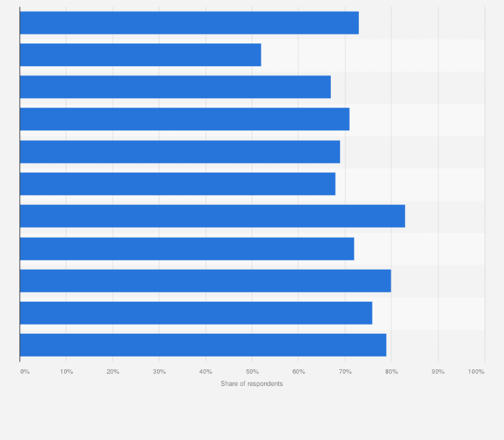This screenshot has width=504, height=440.
Task: Click the longest bar reaching 83%
Action: [212, 216]
